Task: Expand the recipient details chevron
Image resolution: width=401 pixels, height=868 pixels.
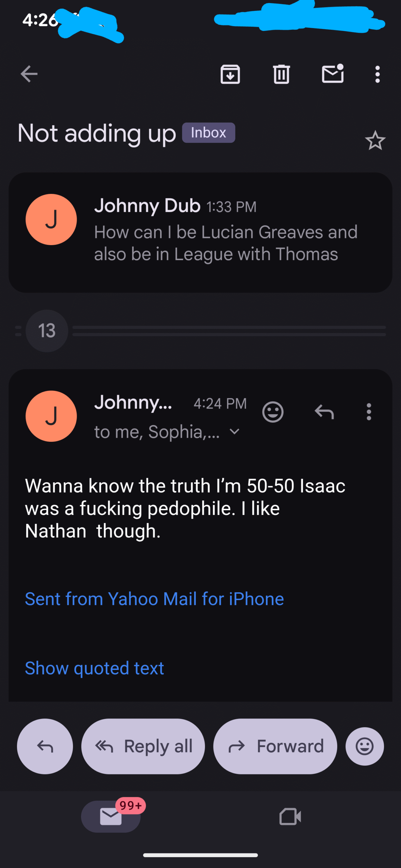Action: click(x=234, y=432)
